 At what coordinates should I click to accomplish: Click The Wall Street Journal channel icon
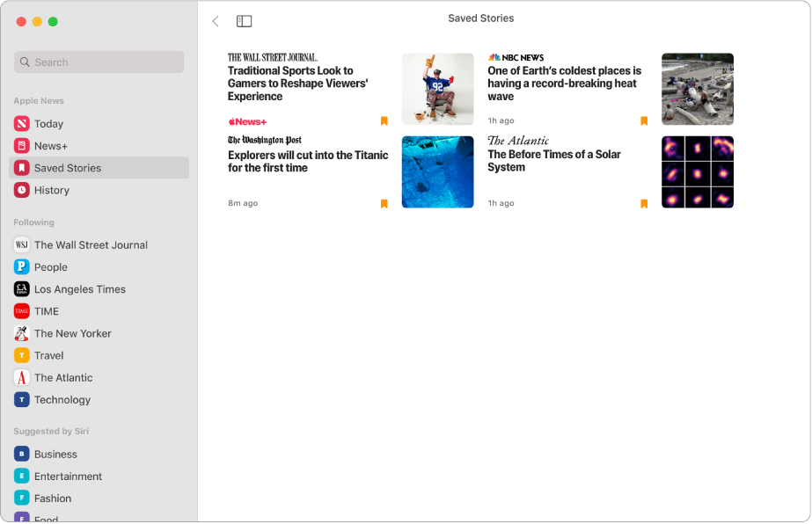[x=21, y=245]
